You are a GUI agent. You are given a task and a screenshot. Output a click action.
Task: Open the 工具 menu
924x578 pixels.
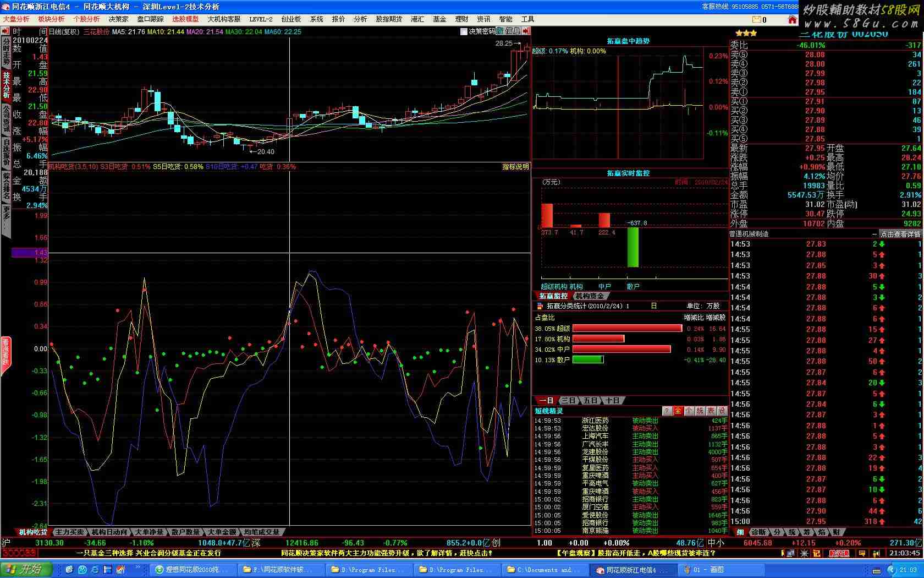[x=527, y=19]
